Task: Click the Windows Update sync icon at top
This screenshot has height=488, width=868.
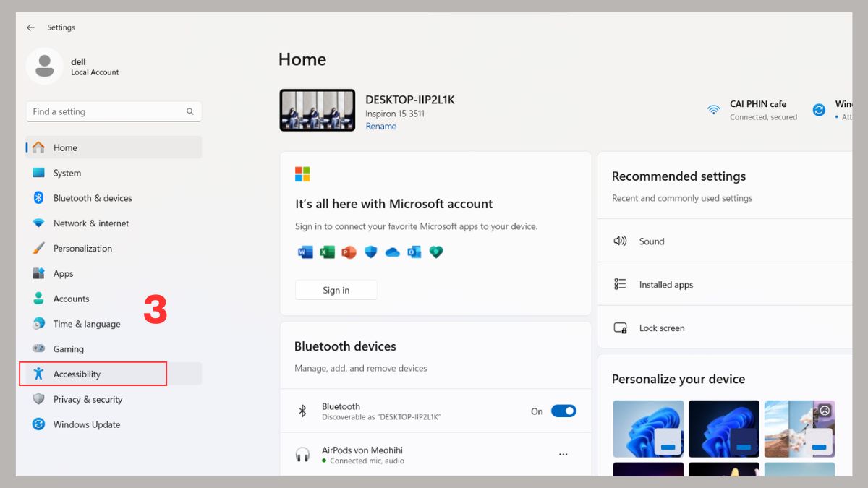Action: 819,110
